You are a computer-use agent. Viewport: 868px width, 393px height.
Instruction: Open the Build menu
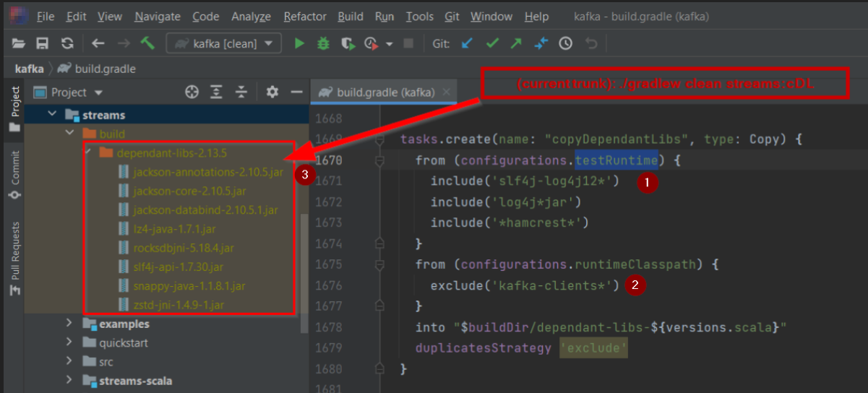click(351, 16)
